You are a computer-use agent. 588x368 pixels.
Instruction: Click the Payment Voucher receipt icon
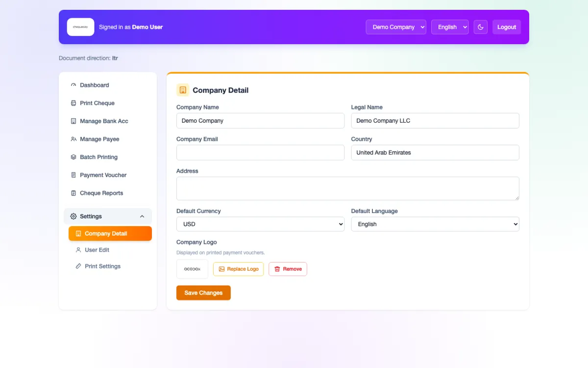[73, 175]
